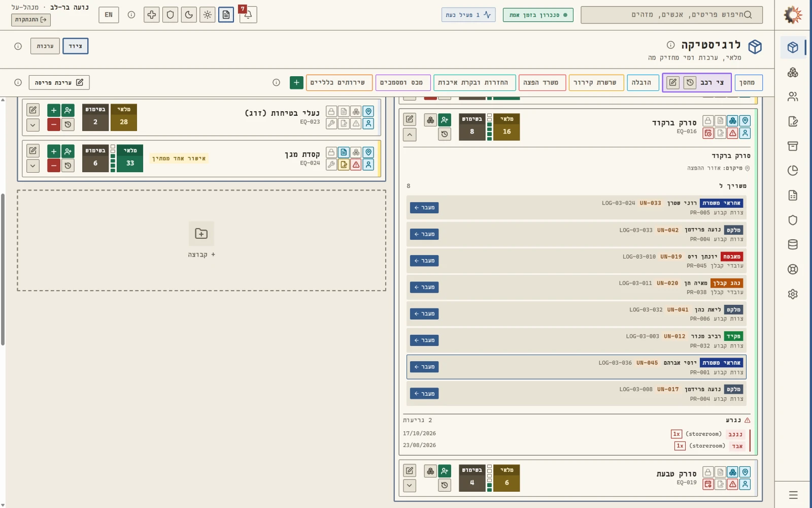Switch to the הובלה tab
This screenshot has height=508, width=812.
[642, 82]
